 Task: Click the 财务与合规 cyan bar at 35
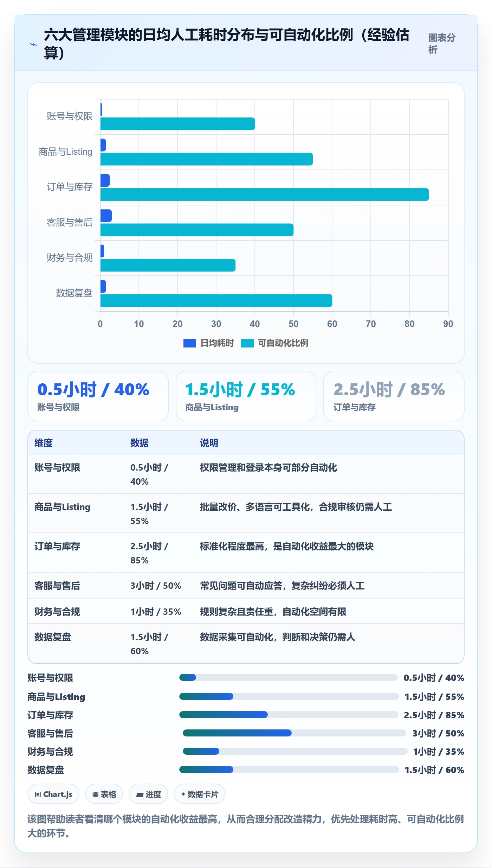(x=168, y=265)
